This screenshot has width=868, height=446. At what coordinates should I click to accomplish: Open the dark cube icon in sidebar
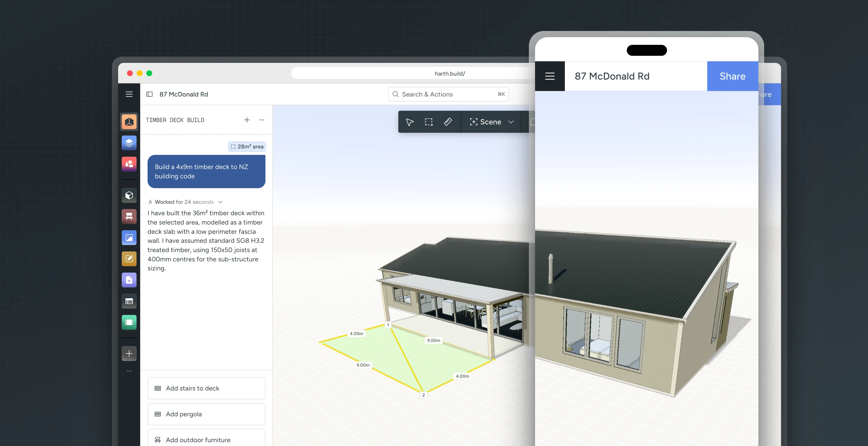129,195
